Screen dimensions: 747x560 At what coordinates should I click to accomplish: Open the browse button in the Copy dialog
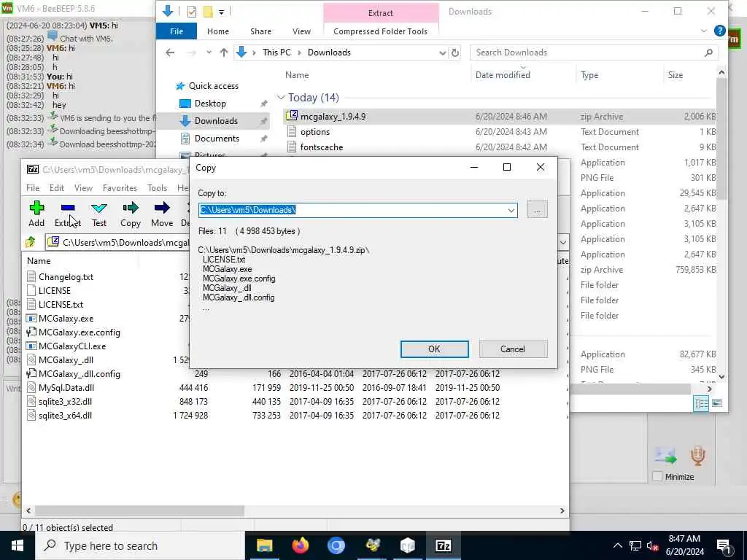(x=538, y=210)
